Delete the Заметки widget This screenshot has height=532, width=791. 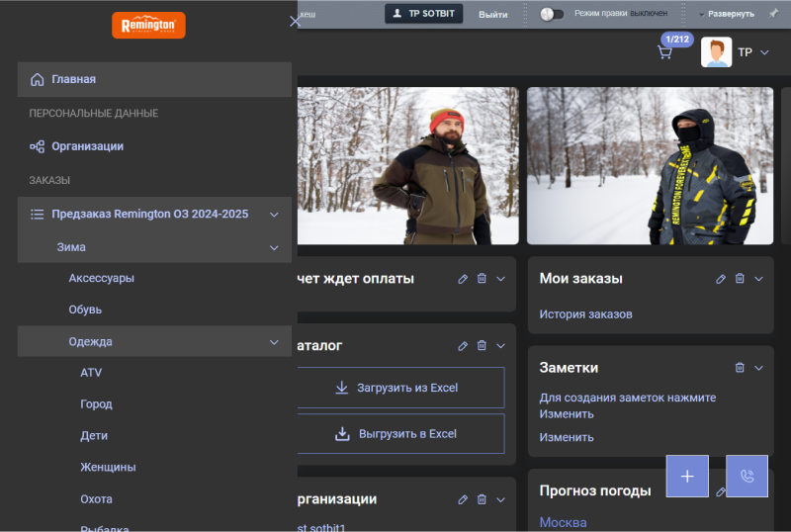(740, 368)
